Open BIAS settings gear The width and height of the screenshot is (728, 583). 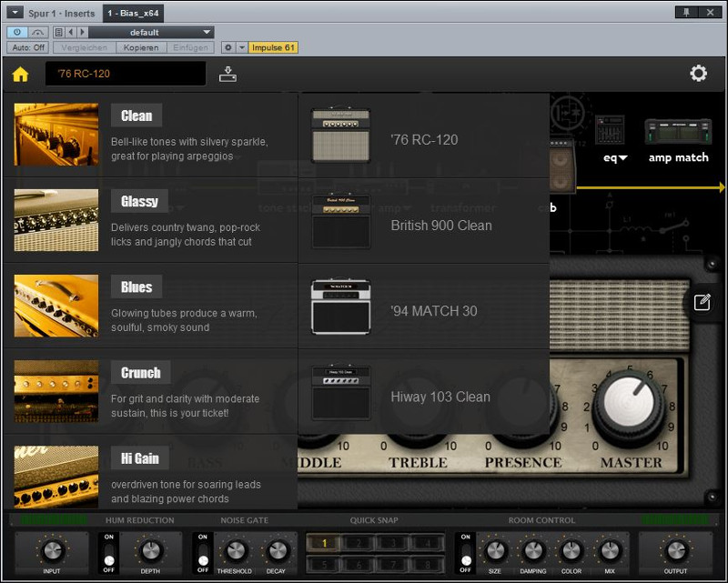coord(698,74)
